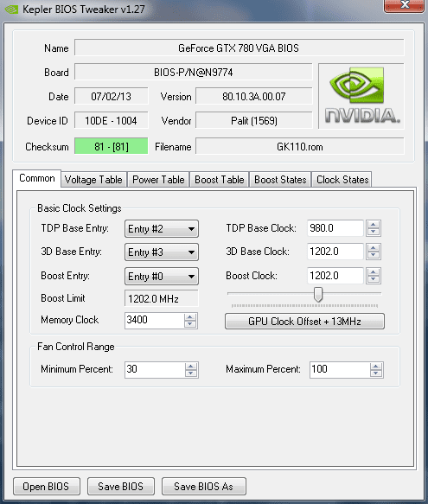The image size is (428, 504).
Task: Click the Vendor value Palit (1569)
Action: [254, 120]
